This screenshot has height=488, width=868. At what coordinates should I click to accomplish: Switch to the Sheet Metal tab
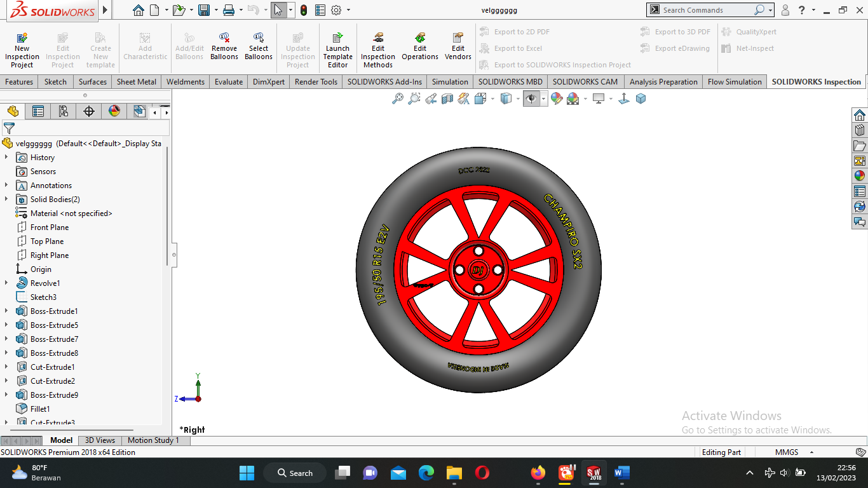[x=137, y=82]
